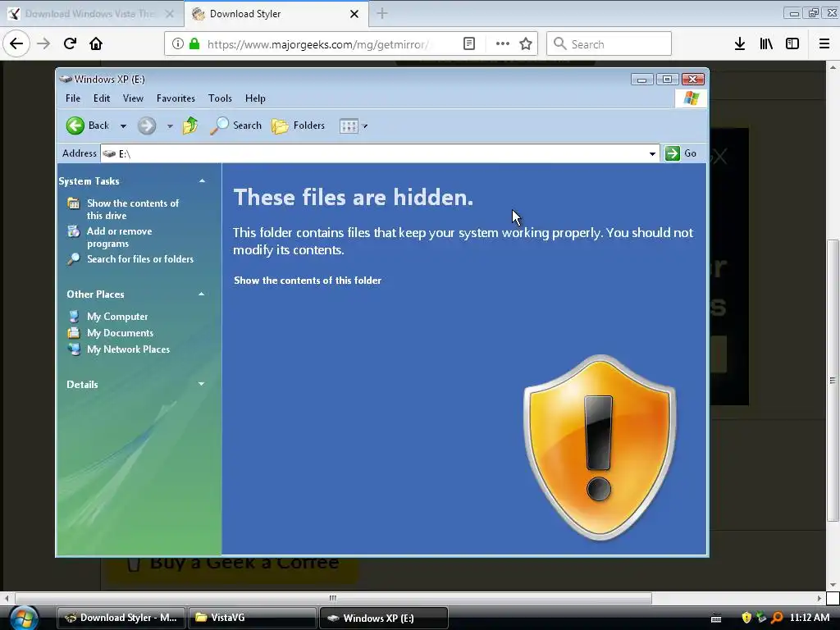Click the My Computer icon in sidebar

[x=74, y=317]
